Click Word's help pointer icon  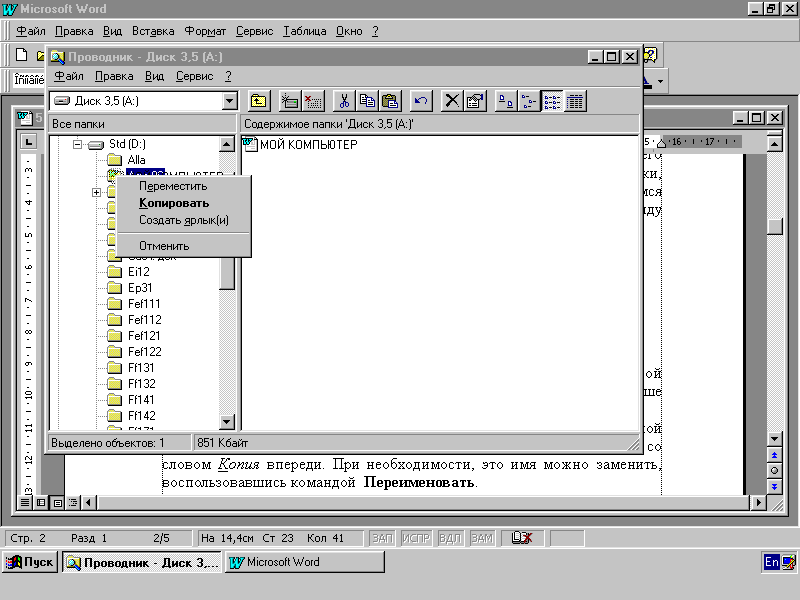click(x=651, y=55)
